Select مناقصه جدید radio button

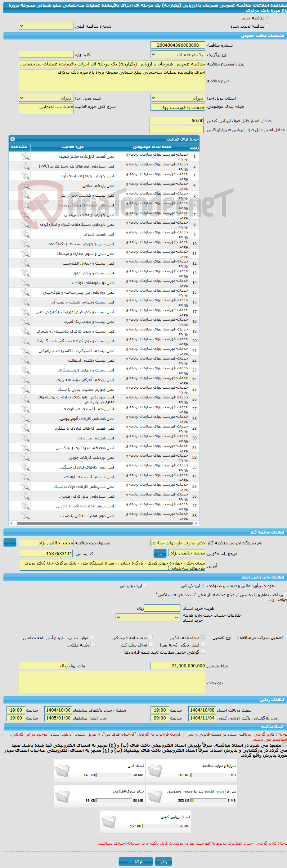coord(268,18)
